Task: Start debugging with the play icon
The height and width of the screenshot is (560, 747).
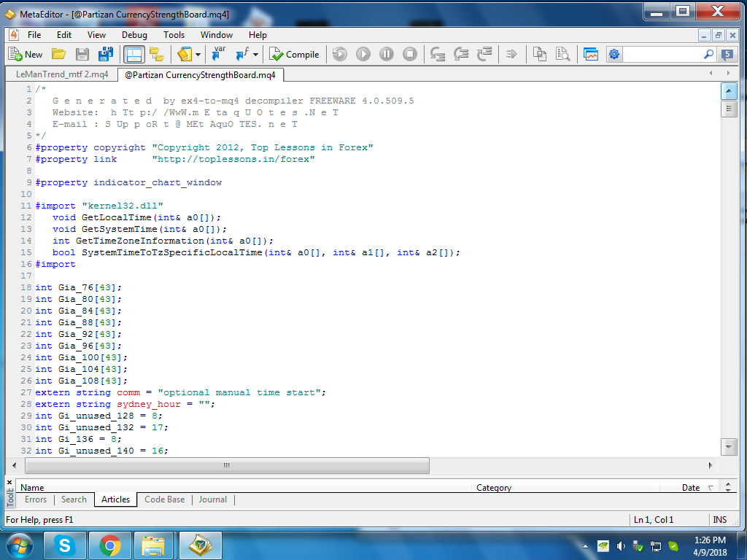Action: click(363, 54)
